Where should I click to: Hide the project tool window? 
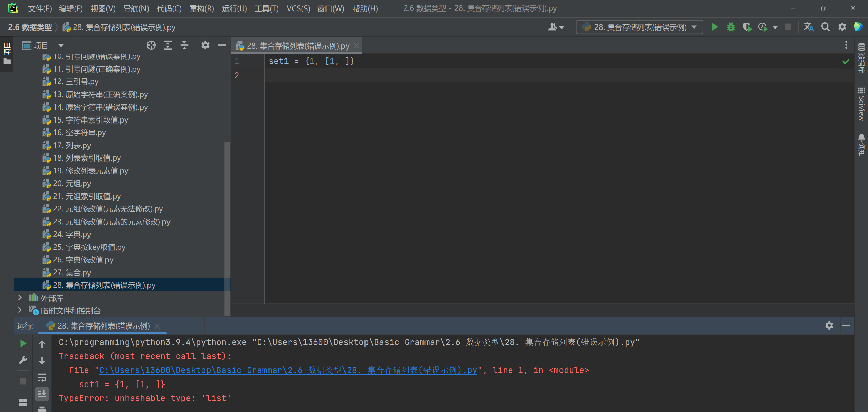(222, 45)
